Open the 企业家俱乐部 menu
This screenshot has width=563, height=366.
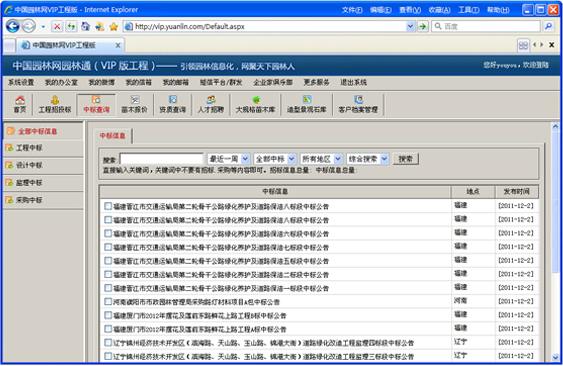[x=273, y=83]
